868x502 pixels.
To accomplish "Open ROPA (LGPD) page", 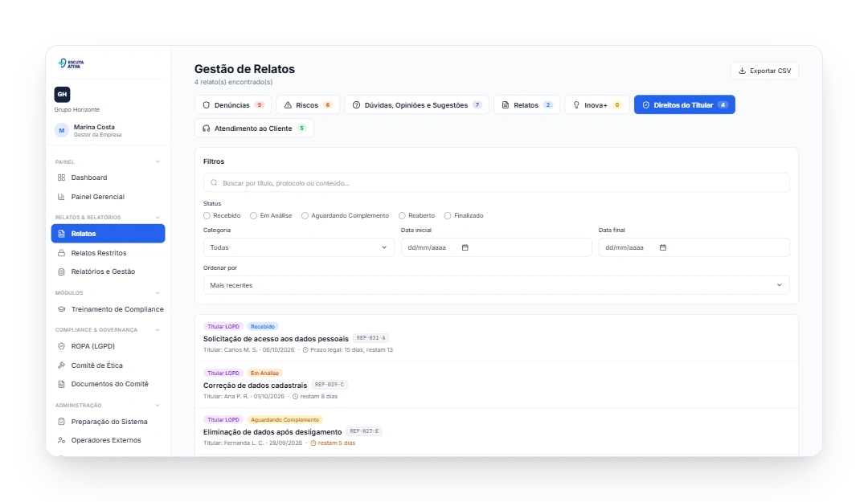I will coord(108,346).
